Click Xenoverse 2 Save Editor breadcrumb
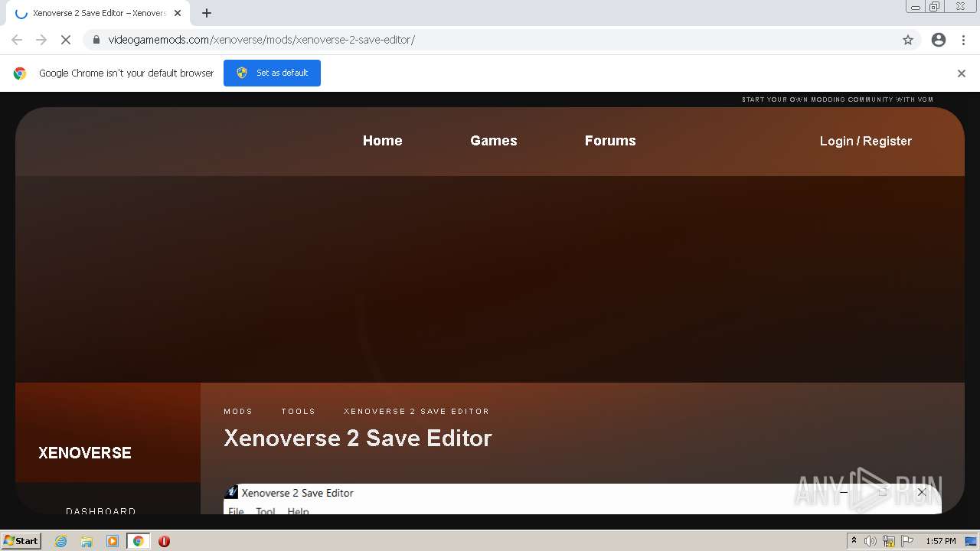This screenshot has width=980, height=551. (x=416, y=411)
